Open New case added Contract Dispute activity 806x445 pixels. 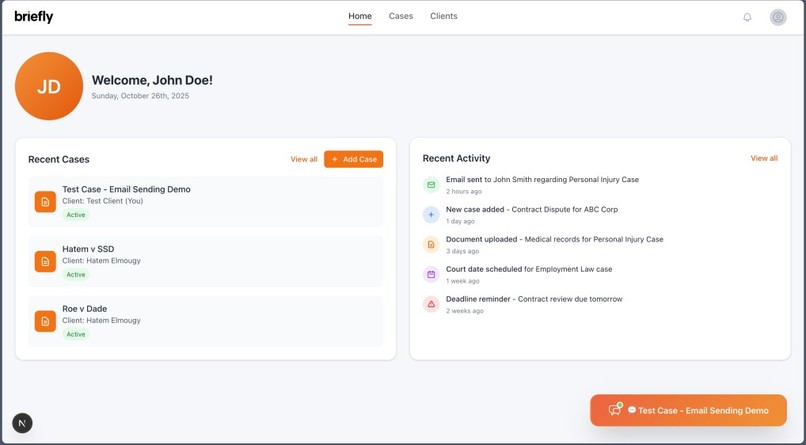[532, 209]
